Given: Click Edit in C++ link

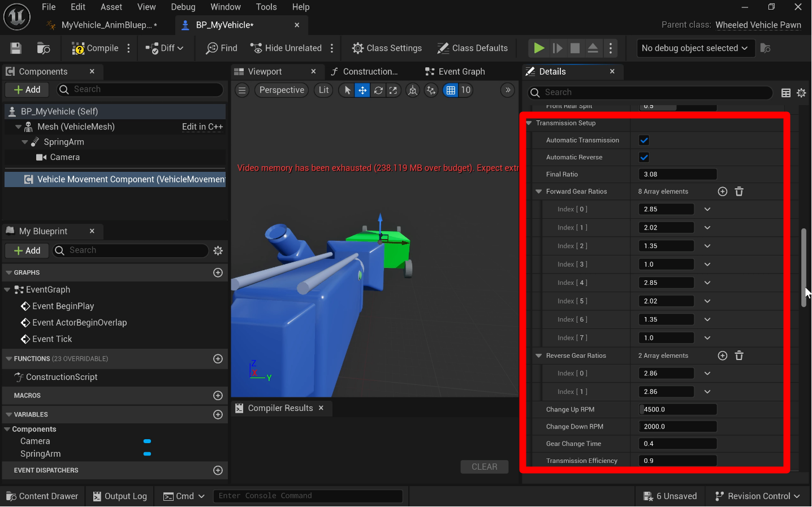Looking at the screenshot, I should [202, 127].
